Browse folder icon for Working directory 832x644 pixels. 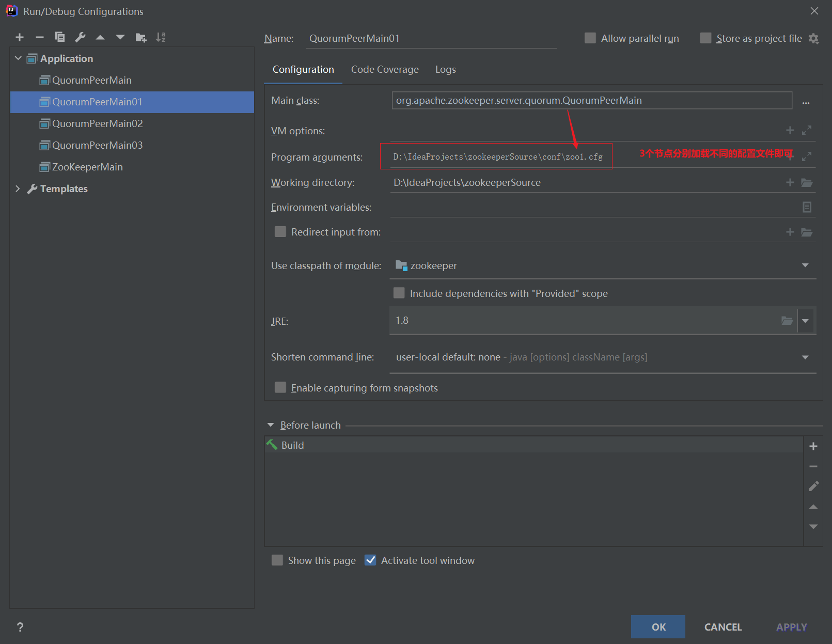point(807,182)
